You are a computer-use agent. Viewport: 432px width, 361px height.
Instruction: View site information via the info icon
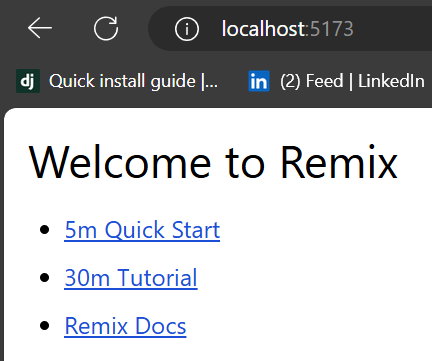click(187, 29)
